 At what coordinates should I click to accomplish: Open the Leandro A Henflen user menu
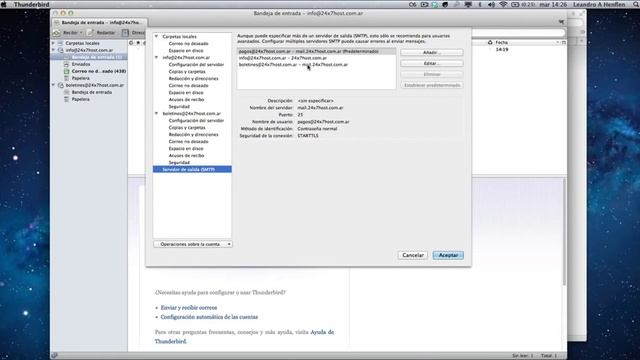[599, 4]
